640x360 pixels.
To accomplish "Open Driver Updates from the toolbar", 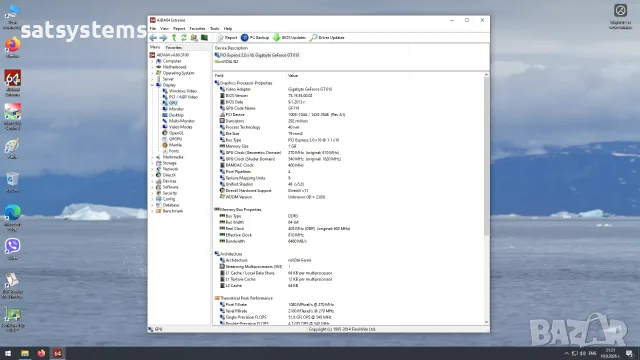I will click(x=327, y=38).
